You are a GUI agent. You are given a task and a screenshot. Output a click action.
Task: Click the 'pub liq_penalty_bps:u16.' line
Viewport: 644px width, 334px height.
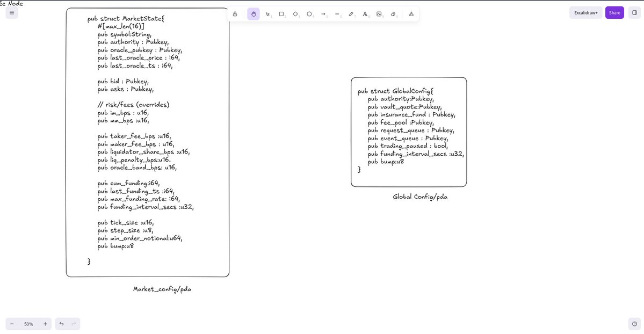tap(134, 160)
